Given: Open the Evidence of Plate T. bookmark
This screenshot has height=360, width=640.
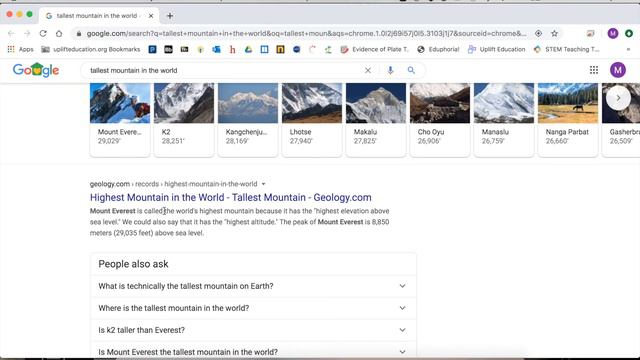Looking at the screenshot, I should 374,49.
